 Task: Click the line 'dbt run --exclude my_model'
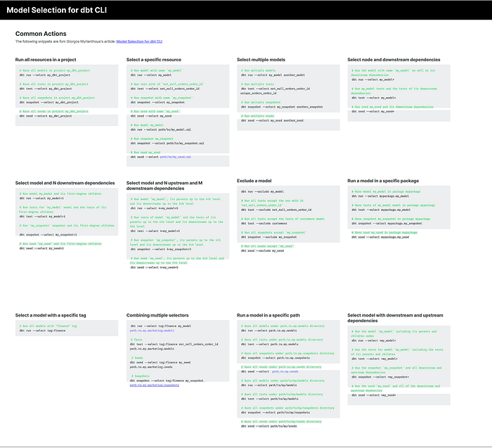(x=262, y=191)
